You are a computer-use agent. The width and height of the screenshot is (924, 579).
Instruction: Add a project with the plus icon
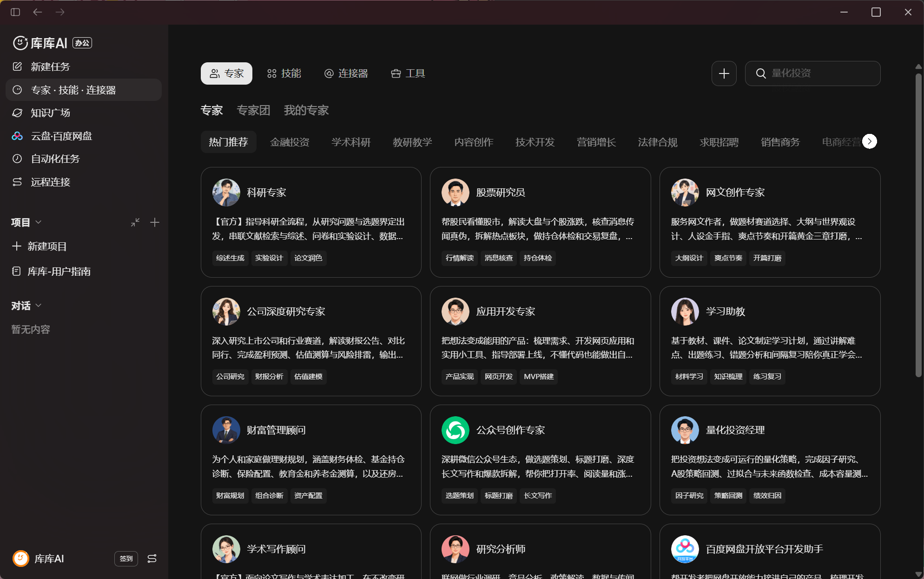(155, 222)
